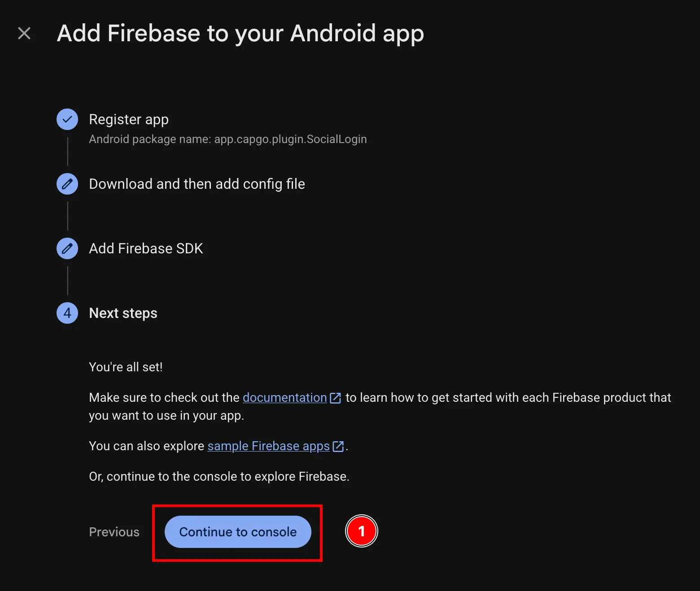Click the Android package name text
700x591 pixels.
click(227, 139)
